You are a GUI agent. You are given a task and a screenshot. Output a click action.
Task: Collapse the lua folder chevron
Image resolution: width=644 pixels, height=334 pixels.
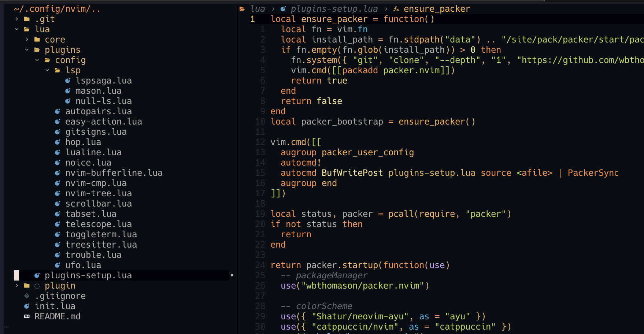coord(17,29)
